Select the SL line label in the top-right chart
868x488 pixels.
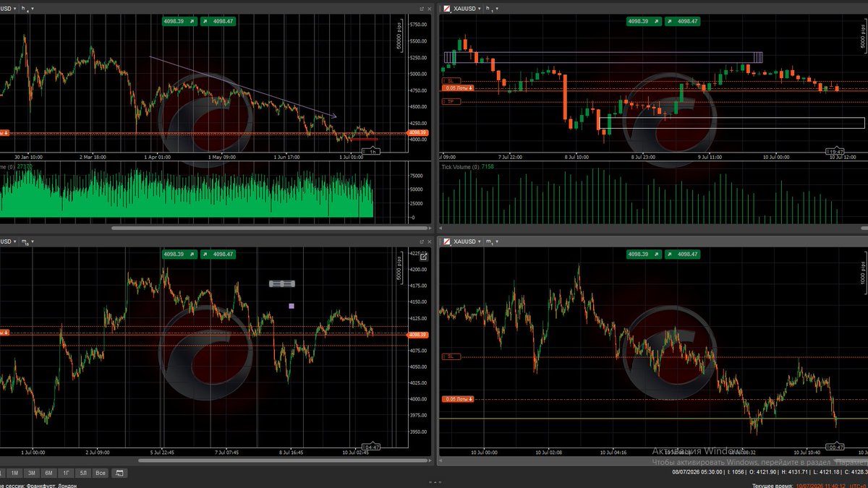[451, 81]
